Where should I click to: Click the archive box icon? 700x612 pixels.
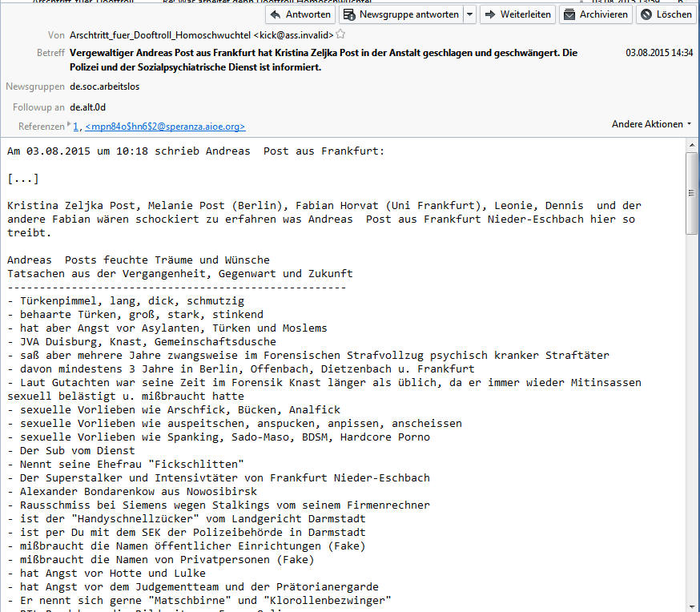click(x=569, y=14)
